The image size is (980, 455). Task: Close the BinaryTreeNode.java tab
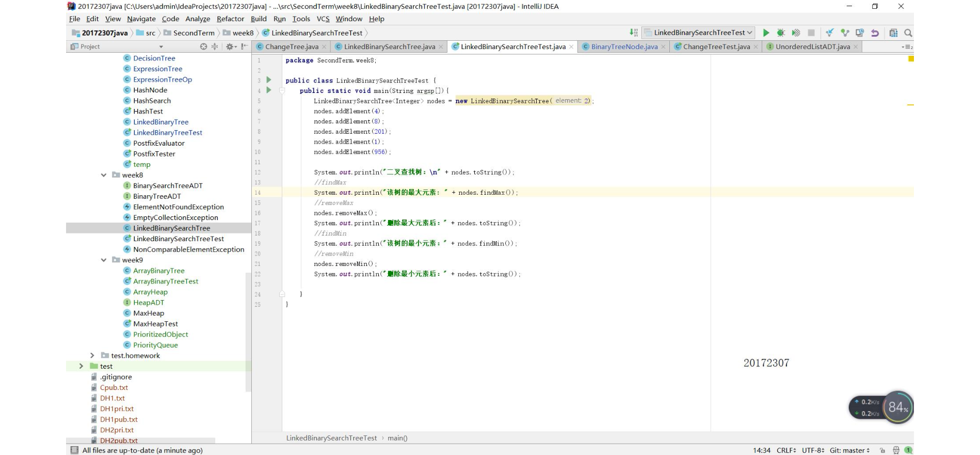663,47
